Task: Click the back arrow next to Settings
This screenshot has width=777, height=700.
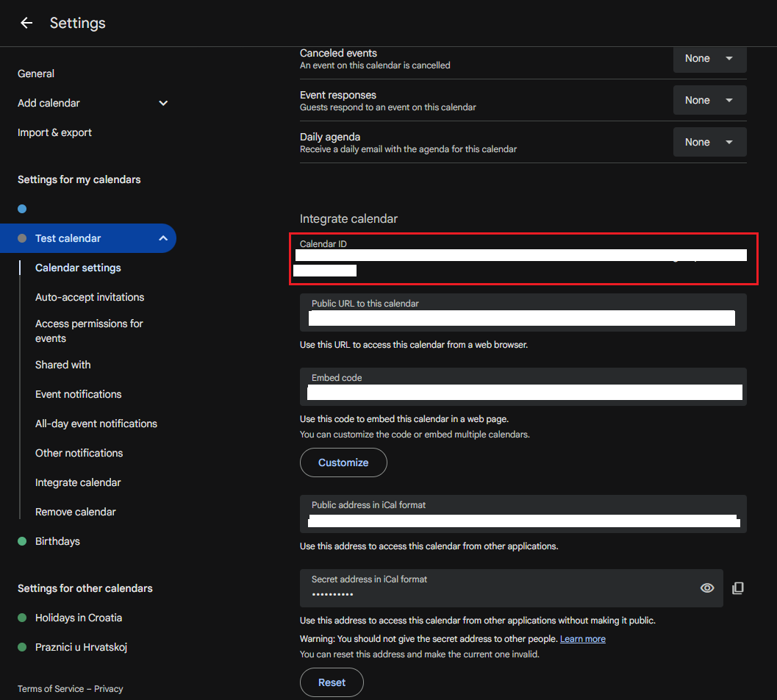Action: coord(26,23)
